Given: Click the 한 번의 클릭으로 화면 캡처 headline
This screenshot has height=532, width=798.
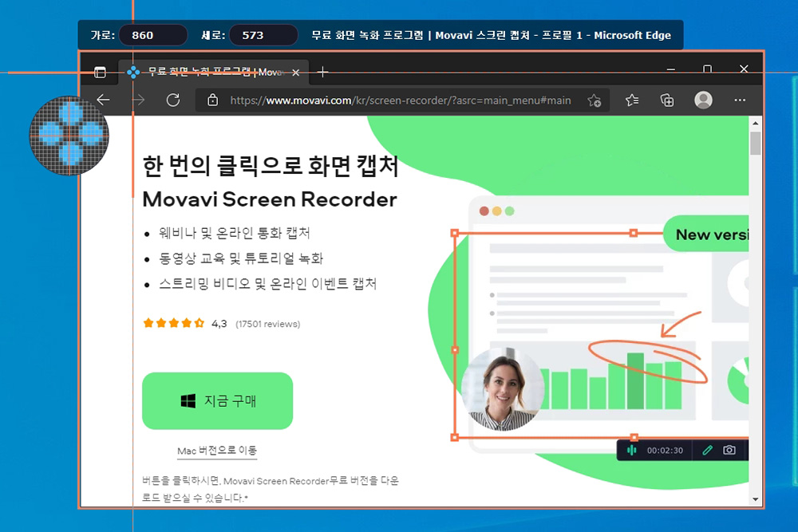Looking at the screenshot, I should coord(271,166).
